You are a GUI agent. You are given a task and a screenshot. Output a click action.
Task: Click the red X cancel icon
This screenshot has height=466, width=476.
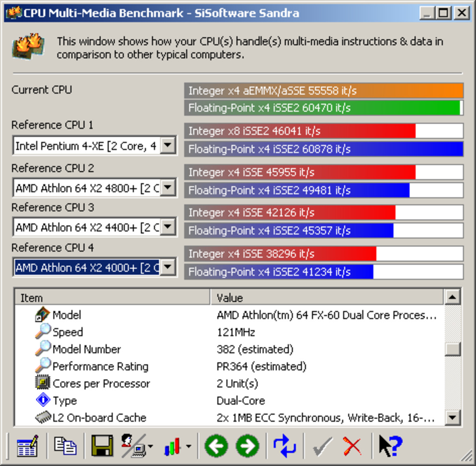pyautogui.click(x=352, y=446)
